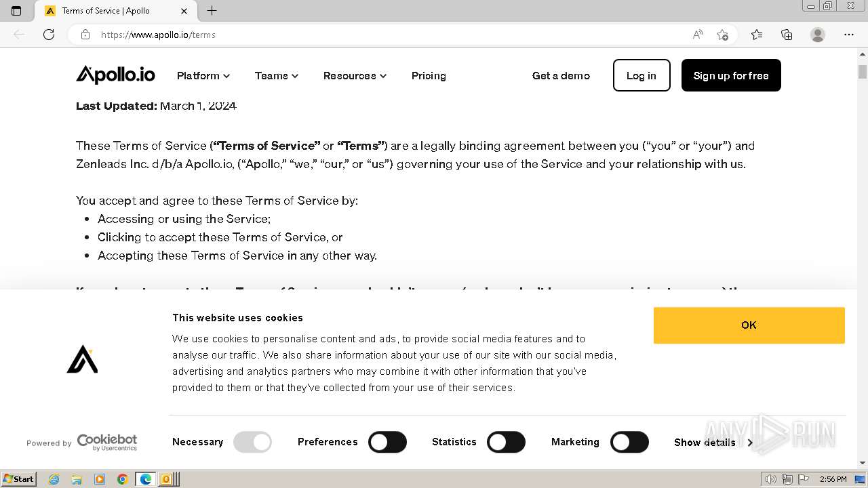The height and width of the screenshot is (488, 868).
Task: Click the Log in button
Action: click(x=642, y=75)
